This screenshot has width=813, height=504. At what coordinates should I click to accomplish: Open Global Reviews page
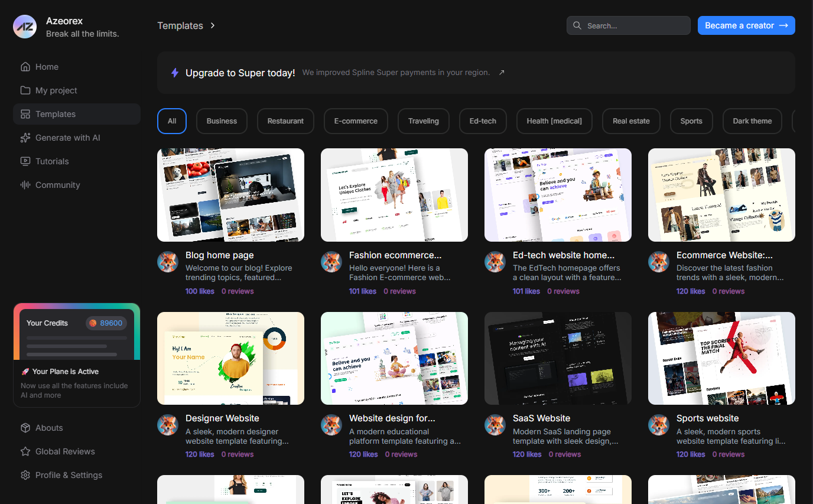pos(77,451)
